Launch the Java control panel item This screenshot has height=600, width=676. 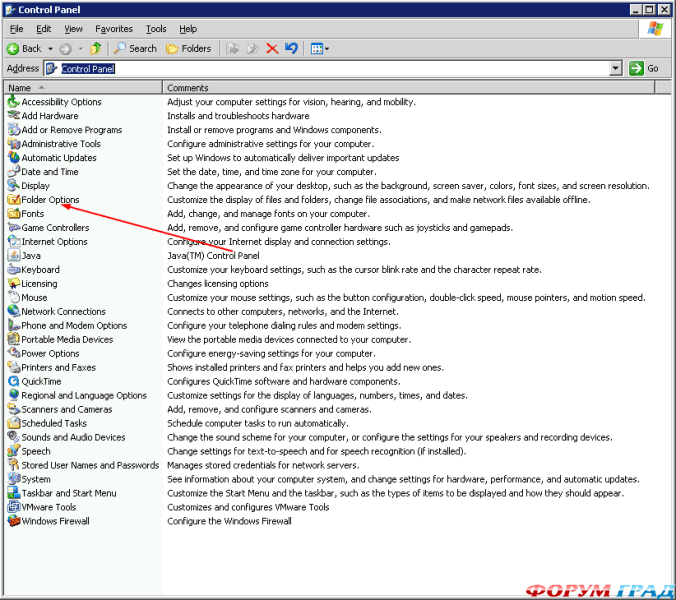[x=31, y=256]
